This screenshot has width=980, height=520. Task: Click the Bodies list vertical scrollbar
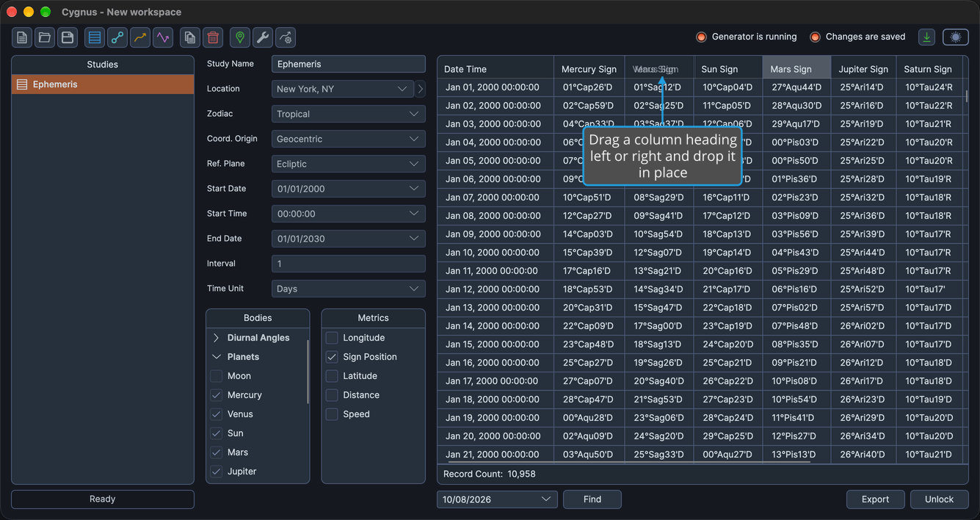[x=308, y=371]
